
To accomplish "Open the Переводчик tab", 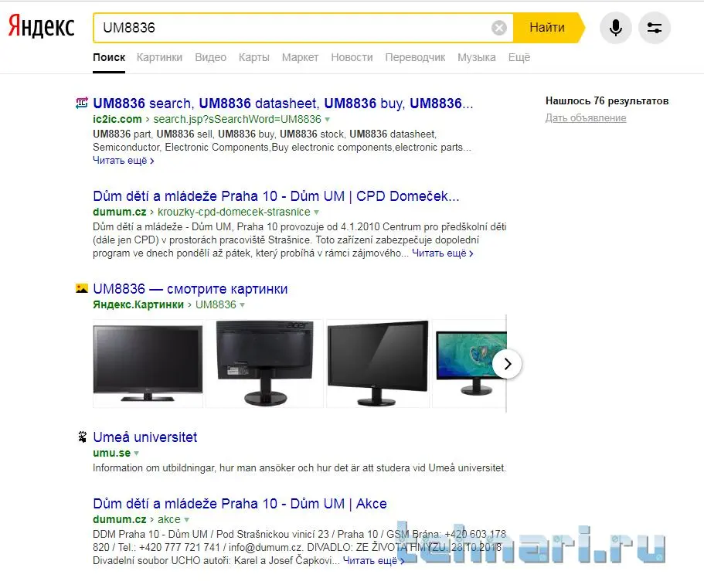I will [415, 57].
